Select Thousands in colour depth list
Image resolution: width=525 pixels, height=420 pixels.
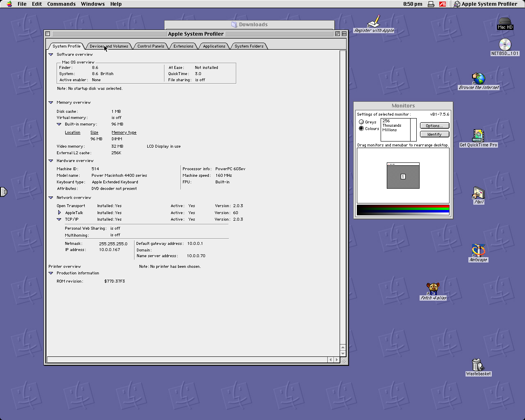point(392,126)
